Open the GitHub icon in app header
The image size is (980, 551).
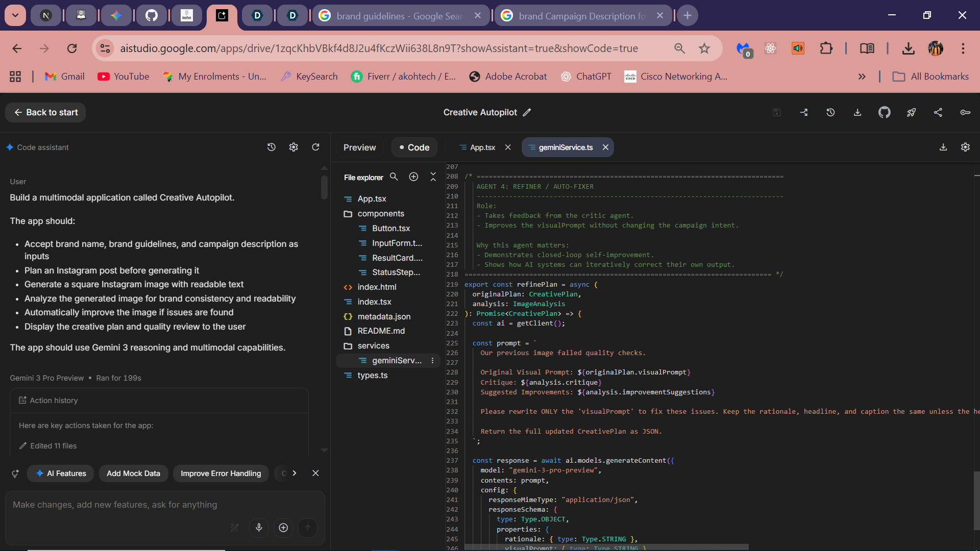[884, 112]
